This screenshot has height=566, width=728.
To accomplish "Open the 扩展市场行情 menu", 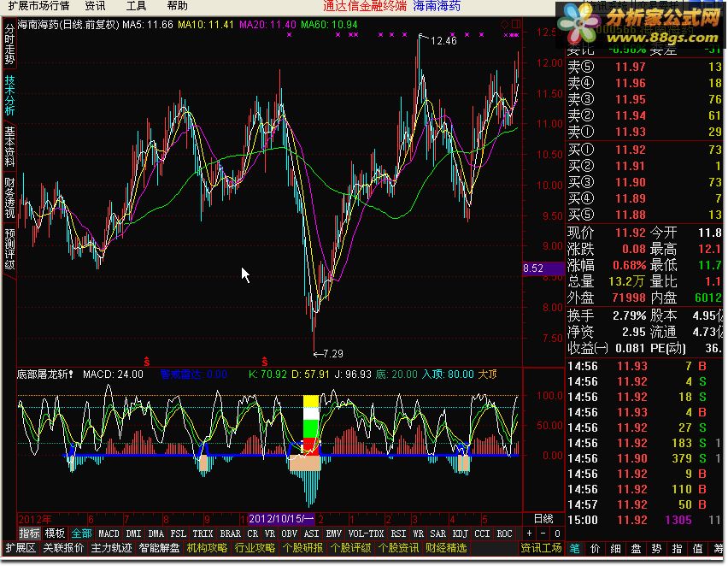I will click(38, 6).
